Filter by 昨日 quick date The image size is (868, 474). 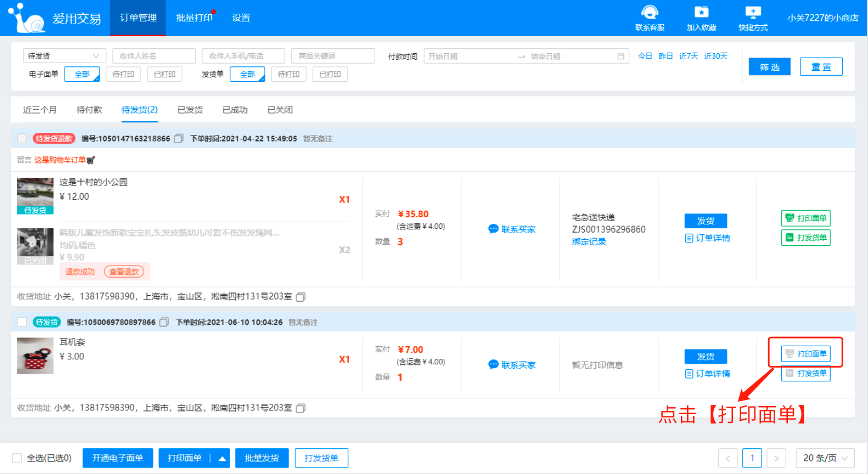[x=666, y=56]
